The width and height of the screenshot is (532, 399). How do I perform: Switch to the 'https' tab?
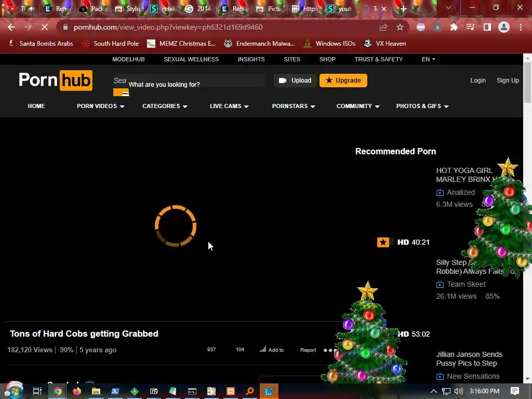tap(304, 9)
